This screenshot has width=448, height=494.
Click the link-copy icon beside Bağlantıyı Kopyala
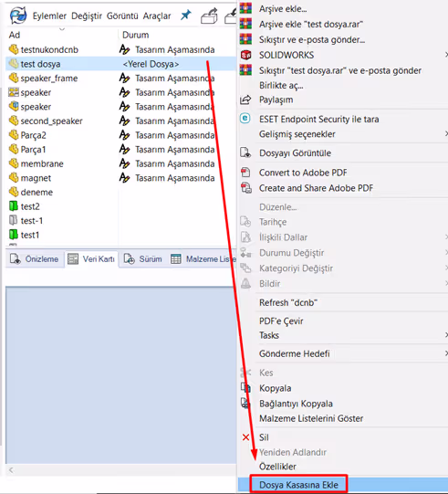(245, 404)
